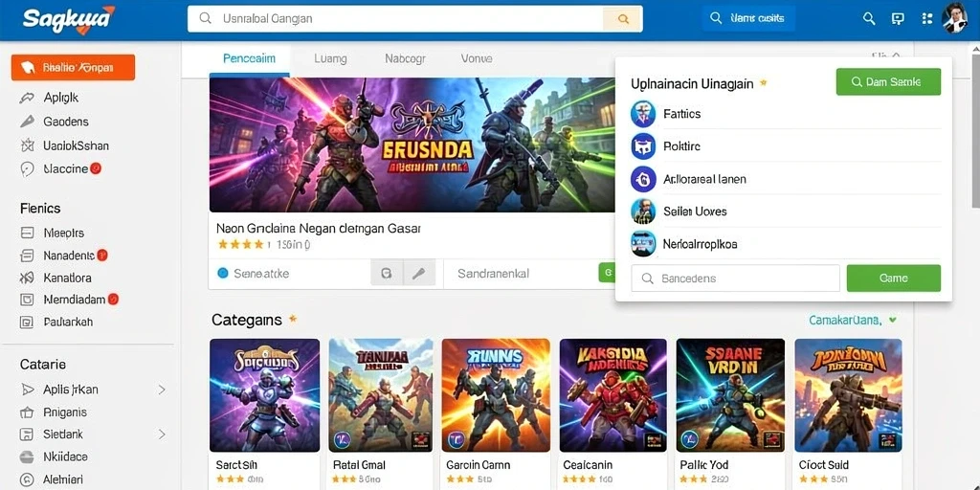Viewport: 980px width, 490px height.
Task: Open the Garciin Camn game thumbnail
Action: (496, 395)
